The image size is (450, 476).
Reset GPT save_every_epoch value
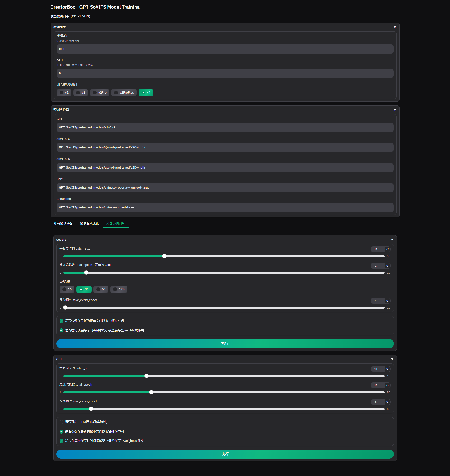387,402
